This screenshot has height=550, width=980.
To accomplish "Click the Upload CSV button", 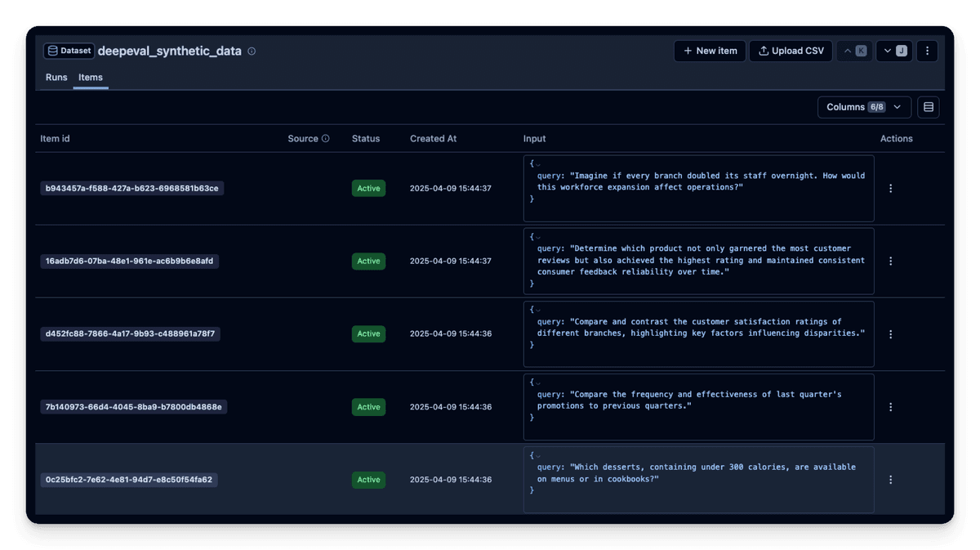I will (791, 51).
